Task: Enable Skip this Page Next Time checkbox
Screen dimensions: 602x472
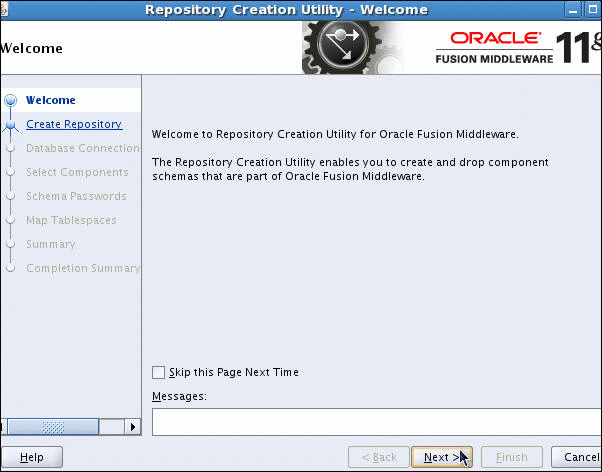Action: coord(158,372)
